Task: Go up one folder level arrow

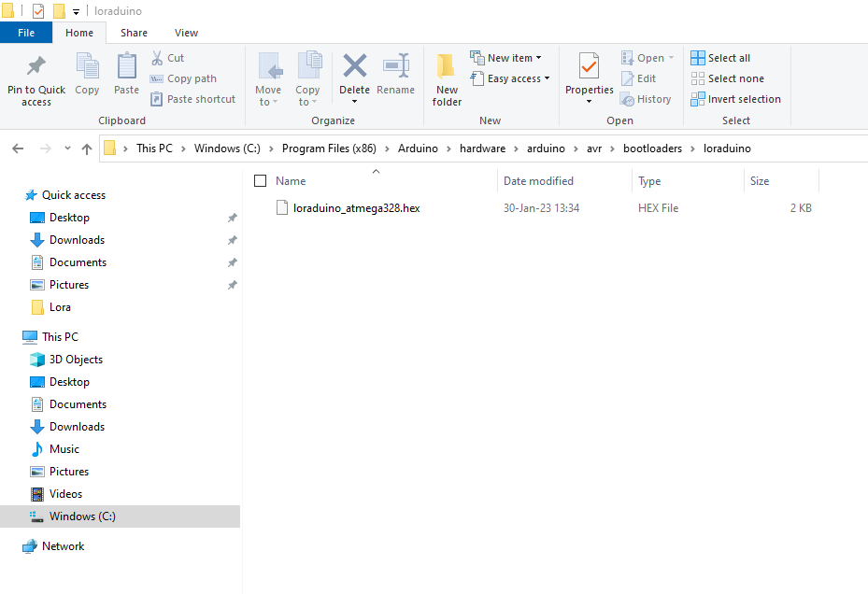Action: pyautogui.click(x=86, y=148)
